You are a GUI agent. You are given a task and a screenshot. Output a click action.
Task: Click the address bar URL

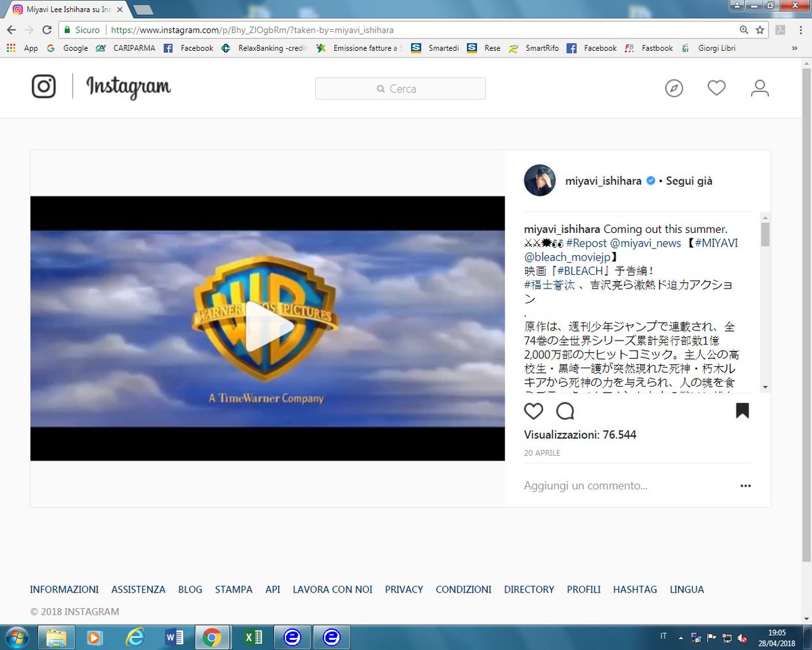[252, 30]
